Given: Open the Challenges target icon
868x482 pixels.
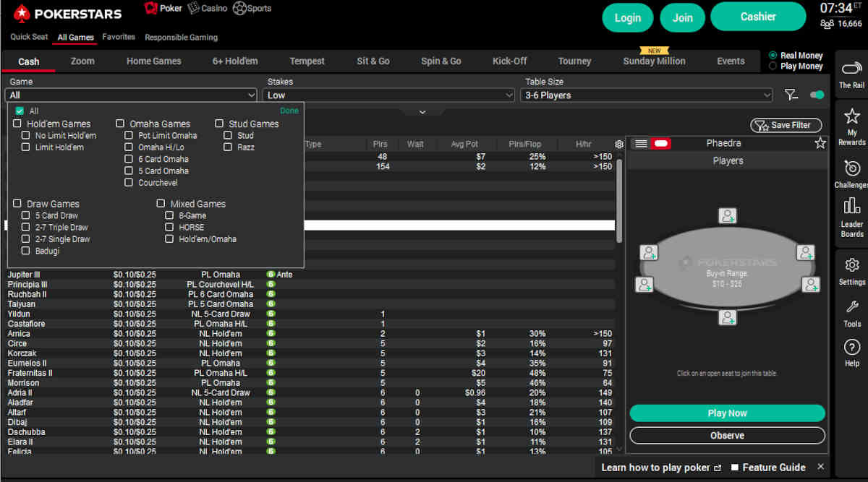Looking at the screenshot, I should click(x=851, y=168).
